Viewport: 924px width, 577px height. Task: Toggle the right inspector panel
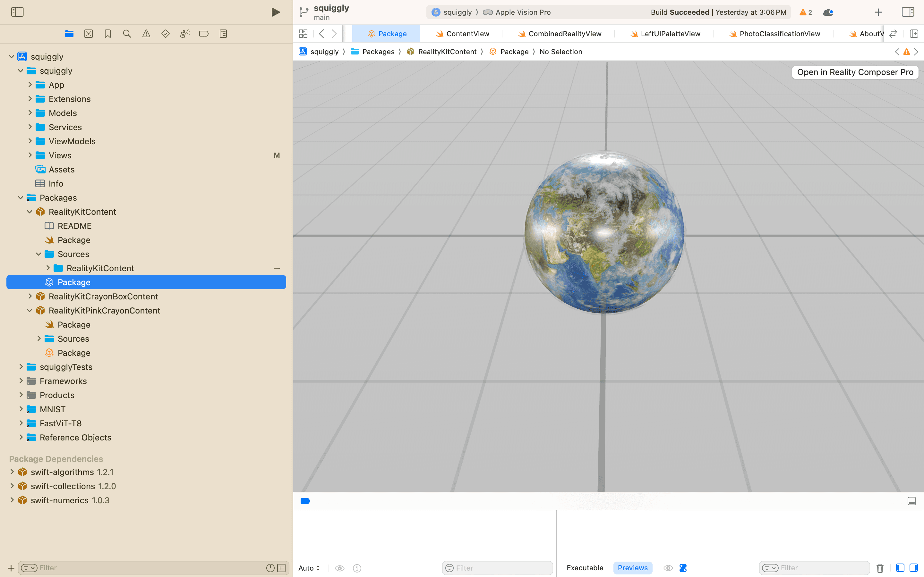click(908, 12)
